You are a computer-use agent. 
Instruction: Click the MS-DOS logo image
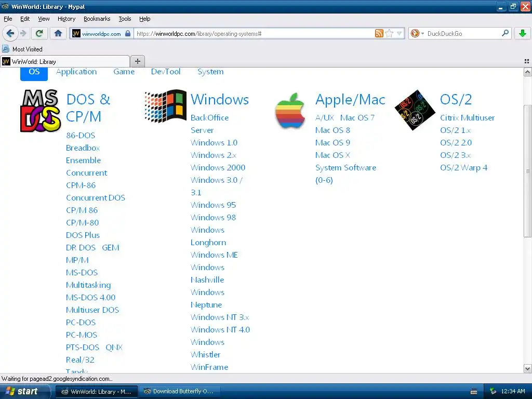pos(41,111)
